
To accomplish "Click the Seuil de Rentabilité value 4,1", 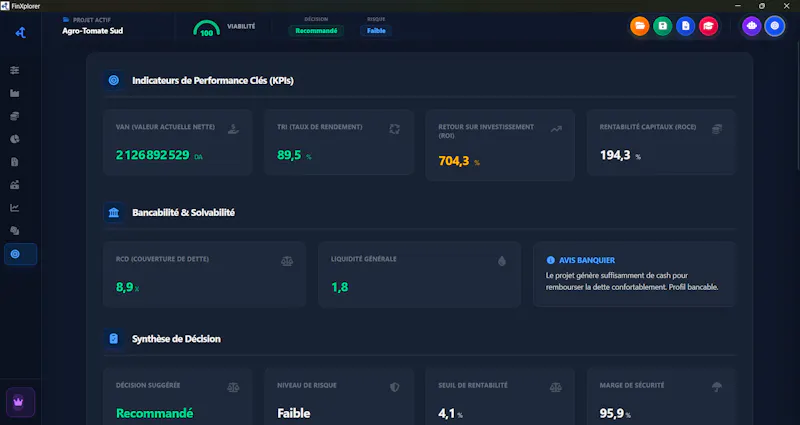I will pos(446,413).
